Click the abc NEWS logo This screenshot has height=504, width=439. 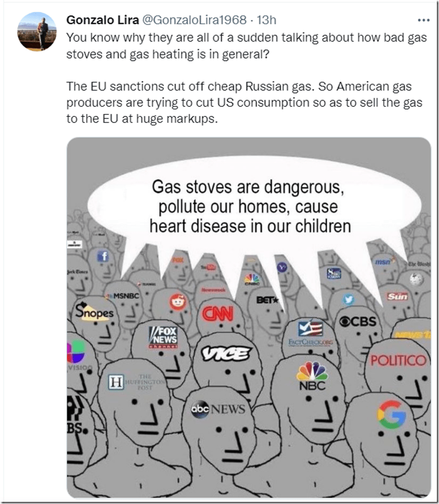[218, 409]
